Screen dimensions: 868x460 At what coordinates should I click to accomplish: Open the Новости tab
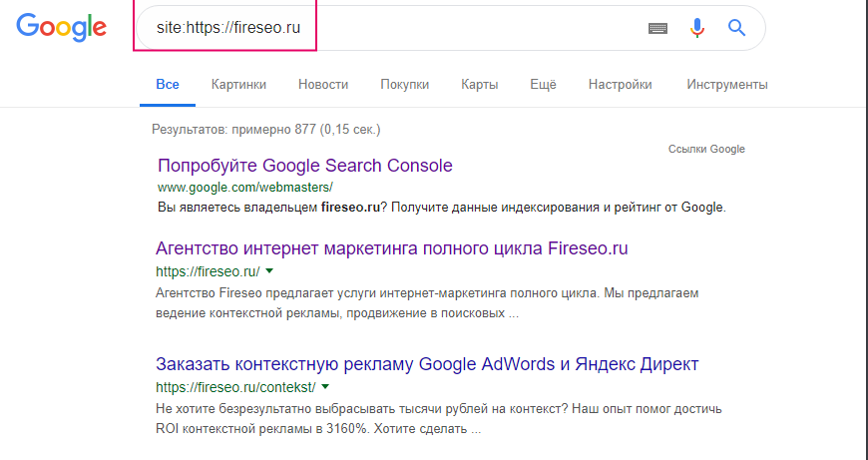point(323,85)
